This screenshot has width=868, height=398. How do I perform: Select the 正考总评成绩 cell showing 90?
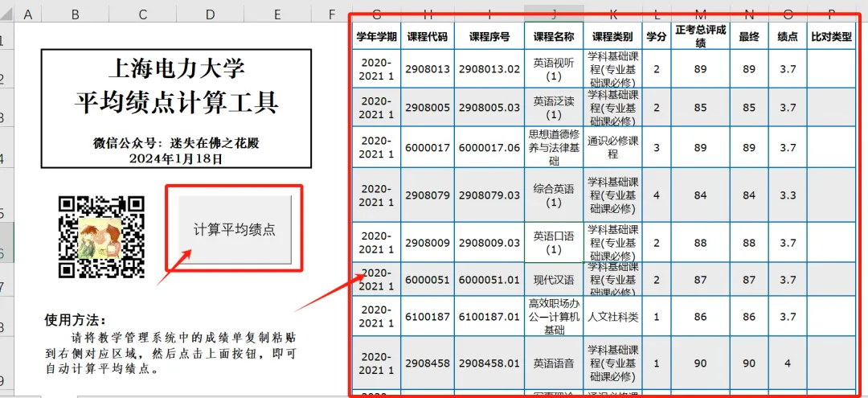700,363
